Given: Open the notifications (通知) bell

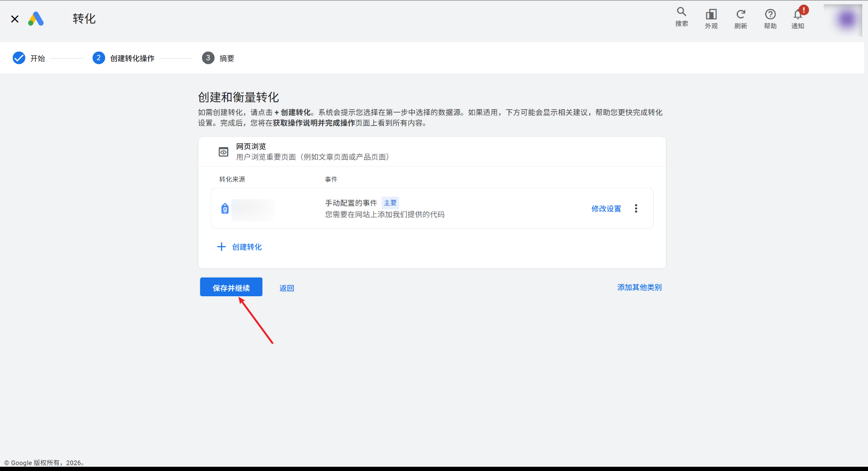Looking at the screenshot, I should click(x=798, y=18).
